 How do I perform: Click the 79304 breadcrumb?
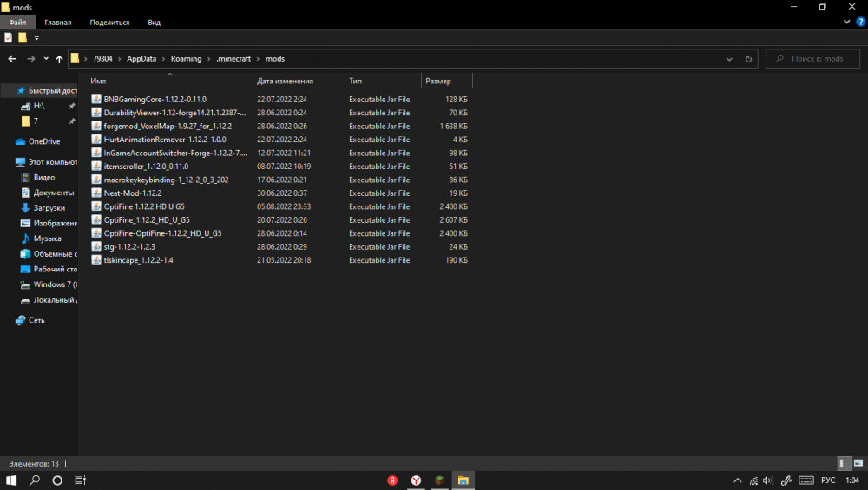pos(102,59)
